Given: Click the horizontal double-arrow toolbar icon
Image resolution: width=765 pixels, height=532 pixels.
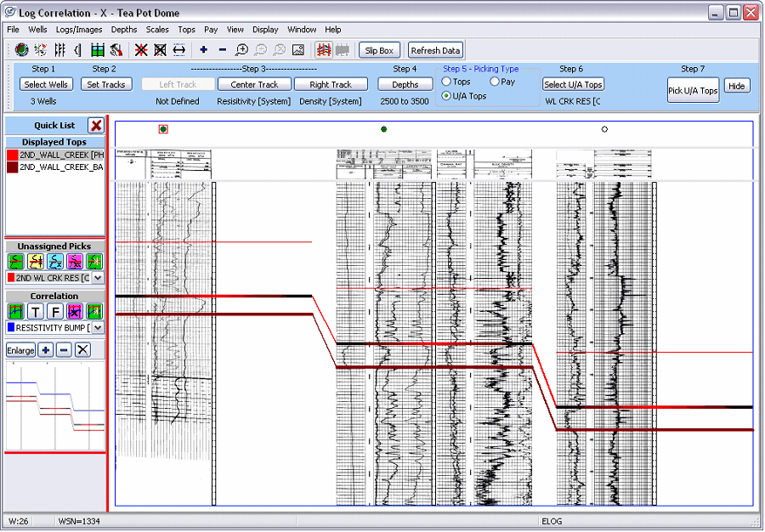Looking at the screenshot, I should coord(179,50).
